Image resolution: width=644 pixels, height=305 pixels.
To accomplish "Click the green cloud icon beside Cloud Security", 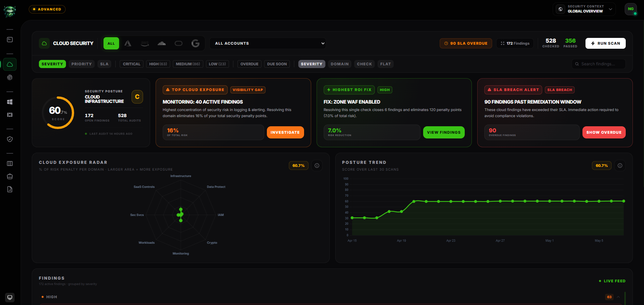I will (44, 43).
